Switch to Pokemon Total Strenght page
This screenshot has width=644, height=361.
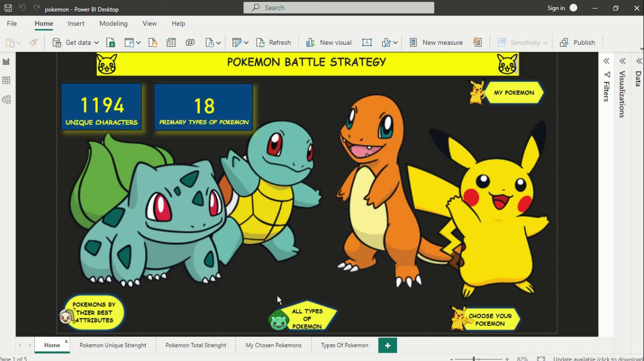click(196, 345)
